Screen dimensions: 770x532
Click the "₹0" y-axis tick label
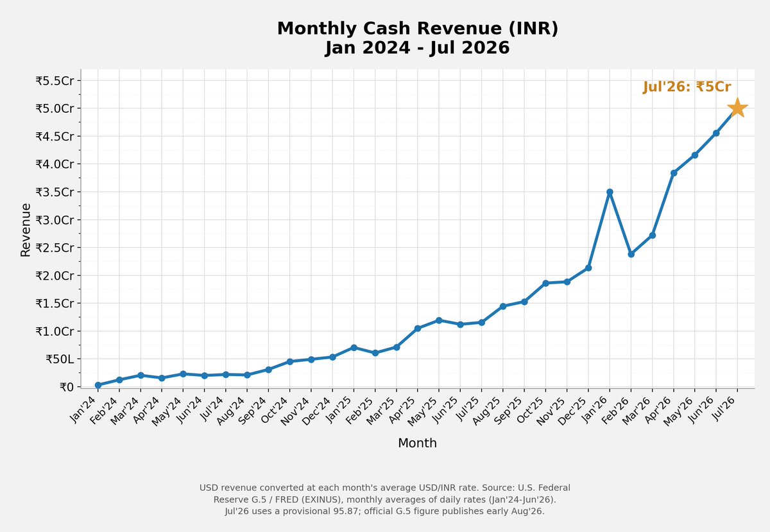[67, 387]
